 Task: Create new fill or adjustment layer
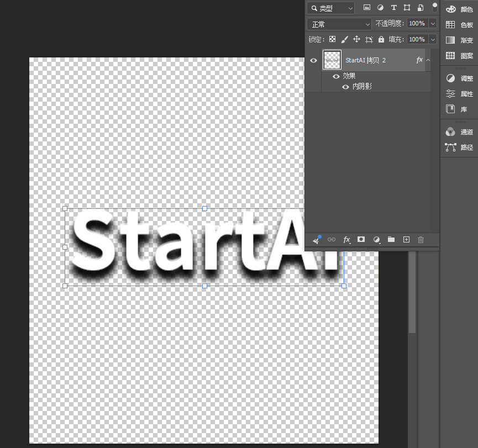coord(376,240)
